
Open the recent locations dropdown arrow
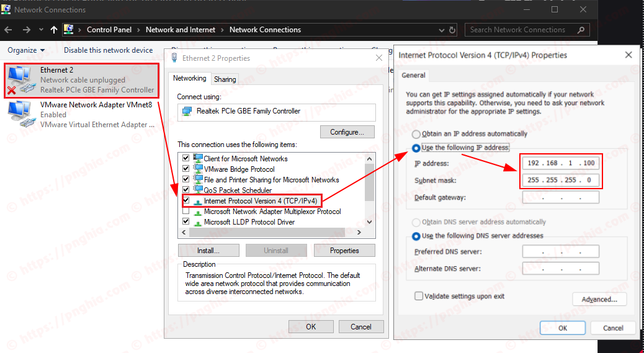click(x=41, y=30)
